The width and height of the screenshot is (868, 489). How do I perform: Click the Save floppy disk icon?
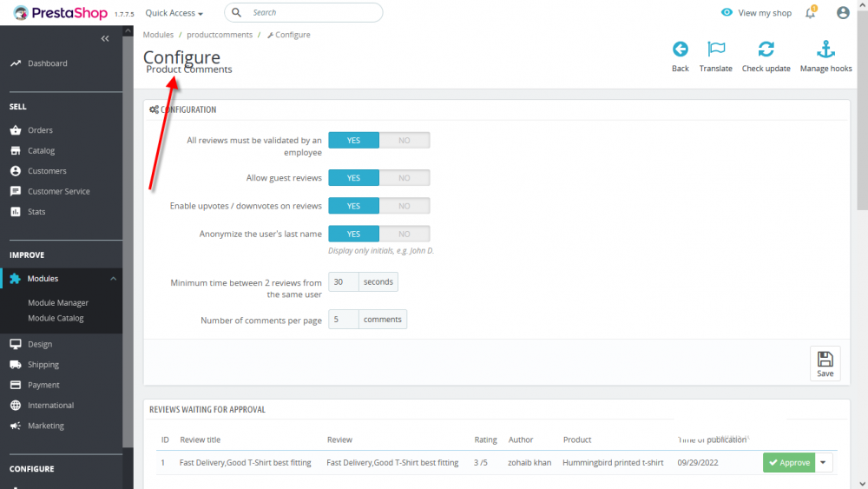[825, 359]
